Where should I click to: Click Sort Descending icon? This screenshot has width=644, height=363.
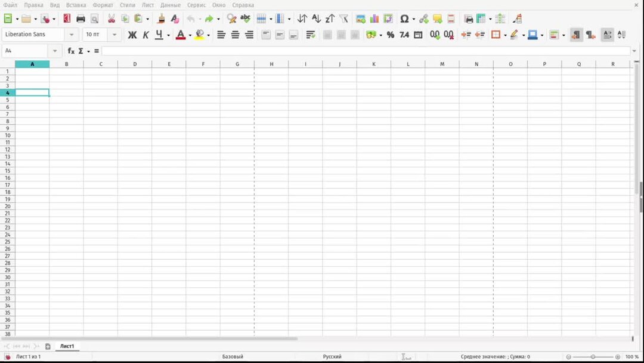pyautogui.click(x=330, y=19)
